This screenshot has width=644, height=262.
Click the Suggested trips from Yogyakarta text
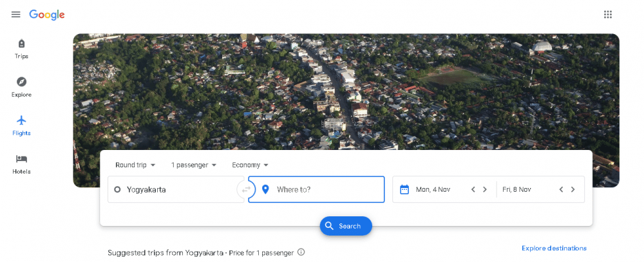click(x=165, y=252)
